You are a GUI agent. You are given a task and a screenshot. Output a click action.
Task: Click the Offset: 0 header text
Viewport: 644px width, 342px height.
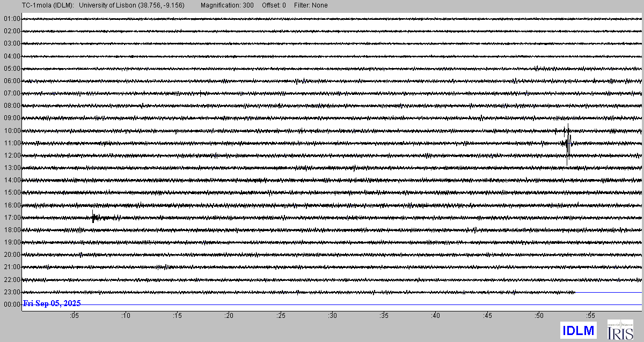(274, 5)
